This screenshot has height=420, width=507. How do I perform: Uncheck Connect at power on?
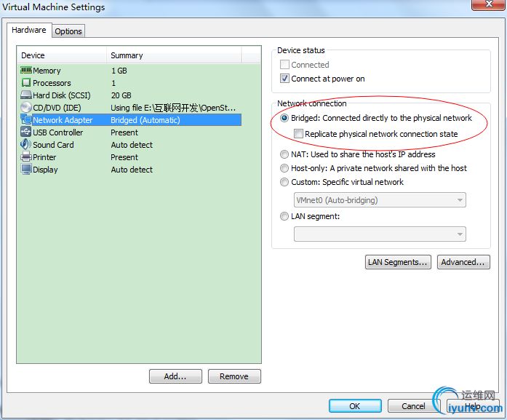(x=284, y=79)
